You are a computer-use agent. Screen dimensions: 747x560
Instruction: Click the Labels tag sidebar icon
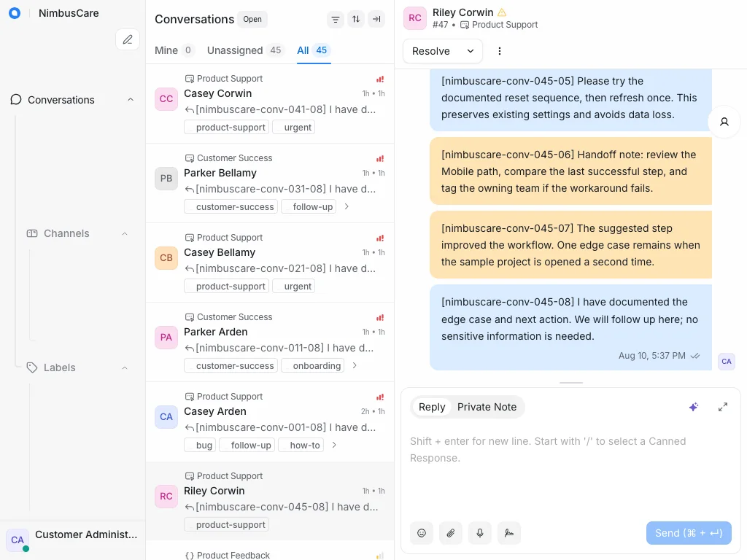tap(32, 367)
